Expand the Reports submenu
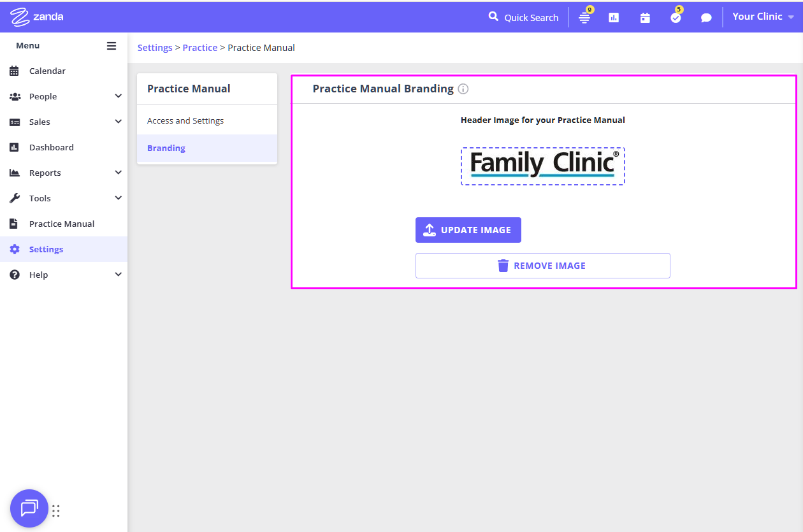This screenshot has width=803, height=532. click(x=118, y=173)
